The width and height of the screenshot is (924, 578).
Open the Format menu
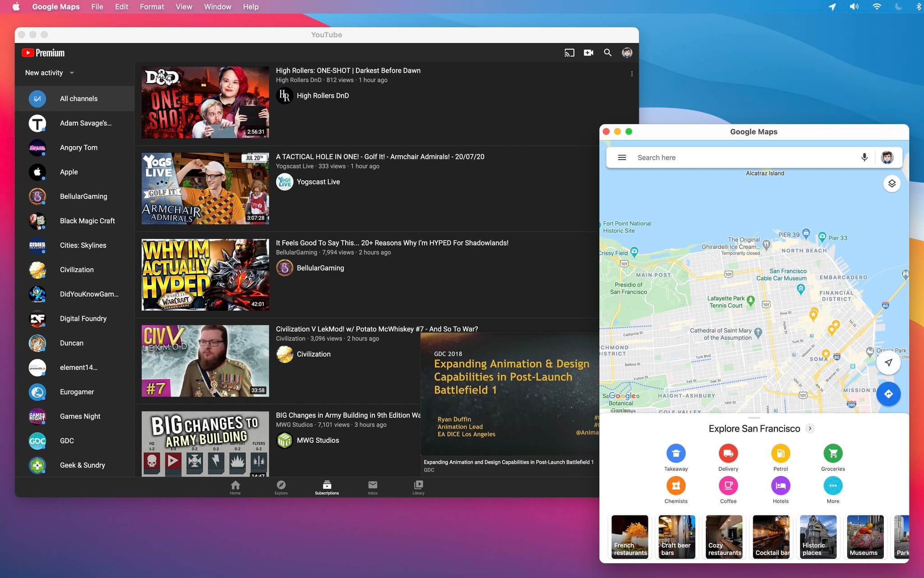(x=152, y=7)
